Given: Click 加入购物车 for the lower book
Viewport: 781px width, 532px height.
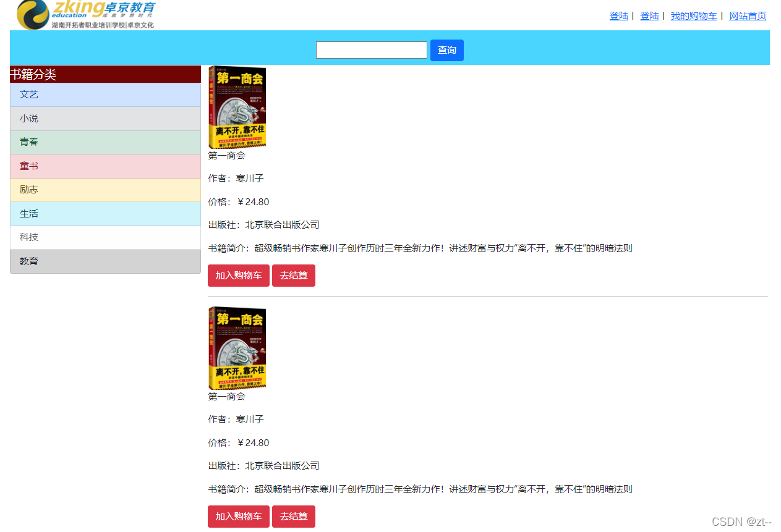Looking at the screenshot, I should click(239, 517).
